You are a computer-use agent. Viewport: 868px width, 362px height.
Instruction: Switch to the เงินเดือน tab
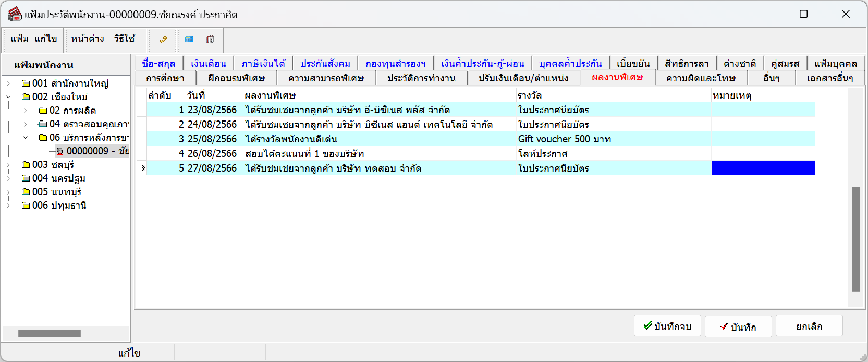click(x=209, y=63)
